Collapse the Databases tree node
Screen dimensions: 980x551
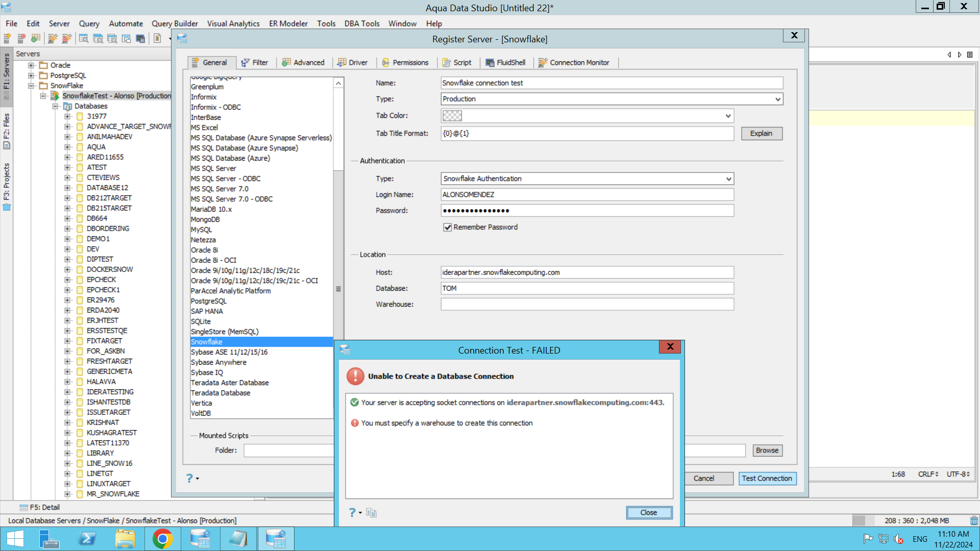pyautogui.click(x=56, y=106)
